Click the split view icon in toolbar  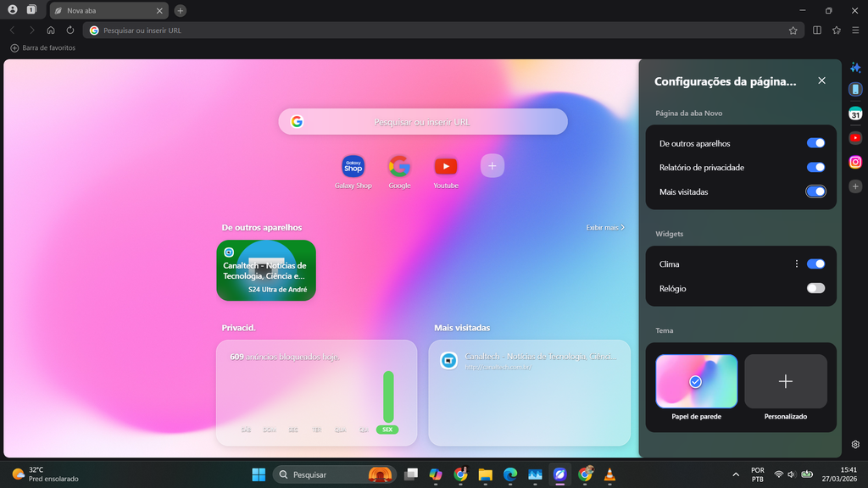coord(816,30)
